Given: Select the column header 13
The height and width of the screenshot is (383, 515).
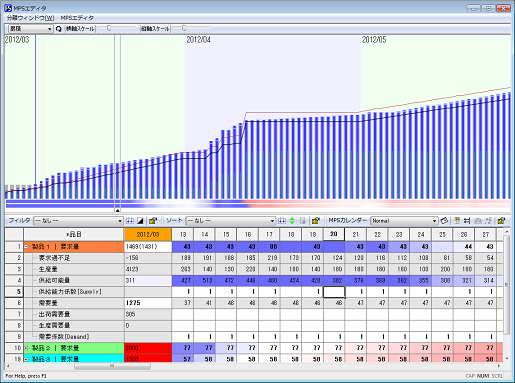Looking at the screenshot, I should 183,234.
